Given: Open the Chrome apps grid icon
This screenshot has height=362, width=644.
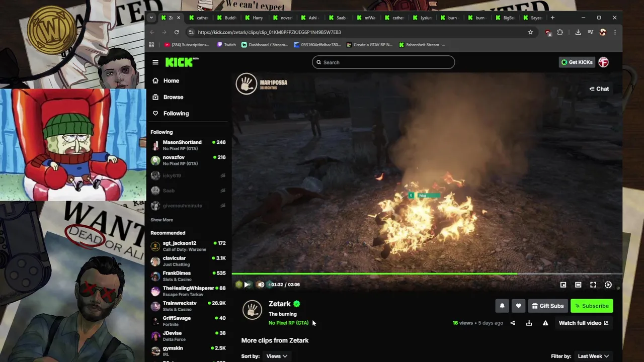Looking at the screenshot, I should 151,45.
